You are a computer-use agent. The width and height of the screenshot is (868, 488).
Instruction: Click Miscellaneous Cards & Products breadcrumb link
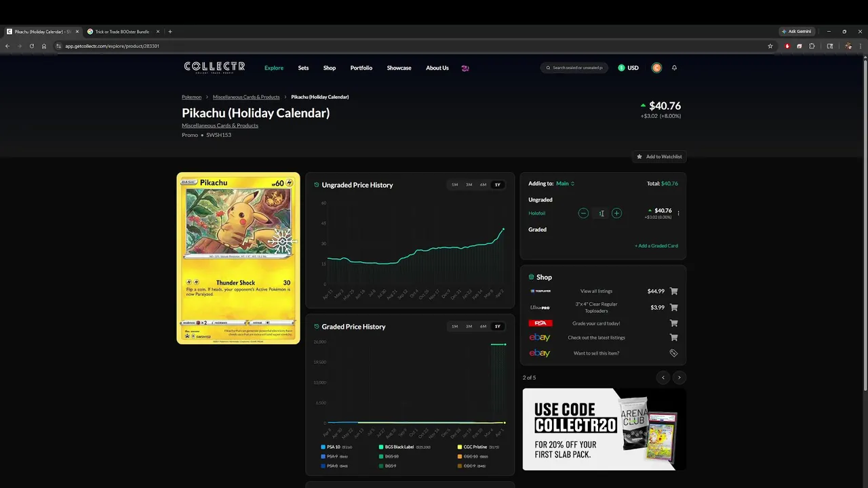coord(246,97)
